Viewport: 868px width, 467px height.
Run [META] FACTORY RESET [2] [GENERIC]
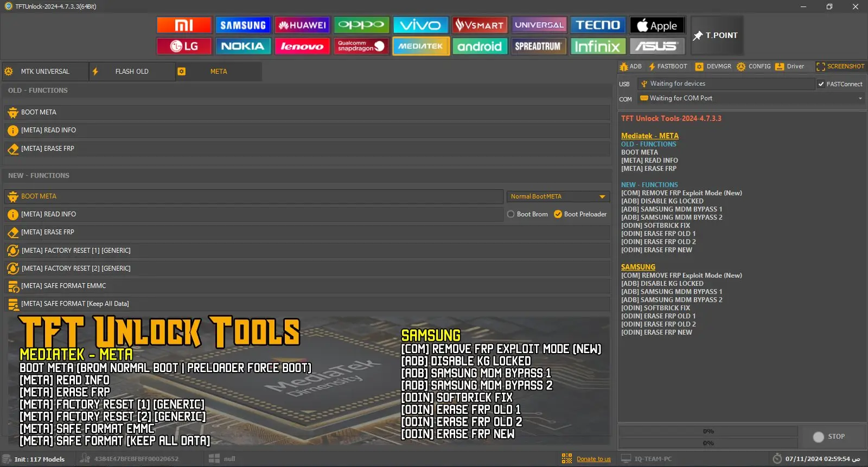coord(307,268)
